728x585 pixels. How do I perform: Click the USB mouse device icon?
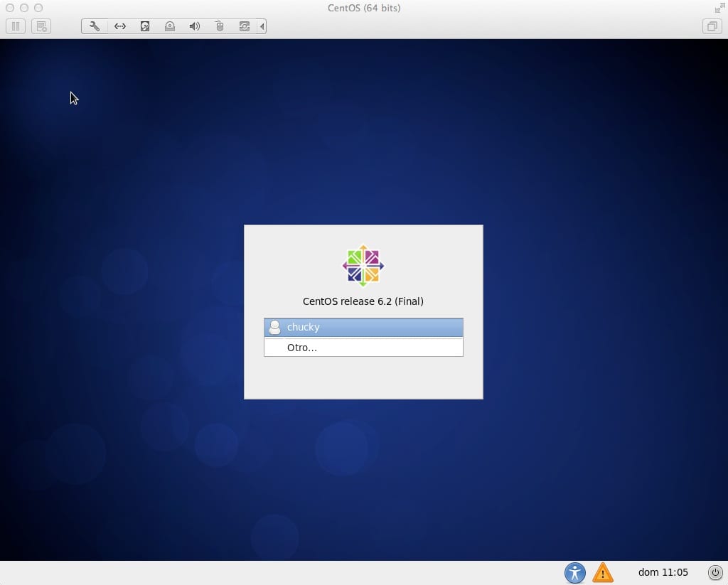click(219, 26)
